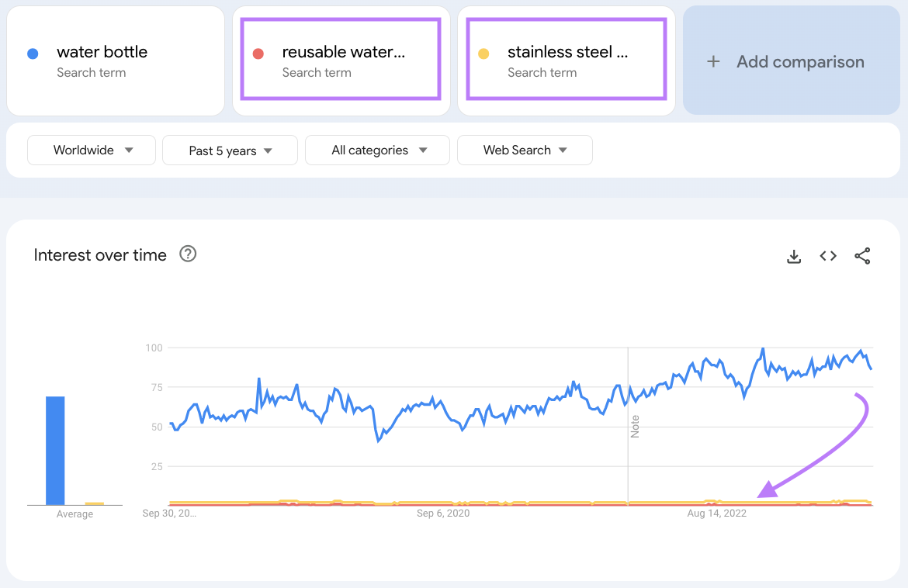Open the Worldwide location dropdown

tap(91, 150)
